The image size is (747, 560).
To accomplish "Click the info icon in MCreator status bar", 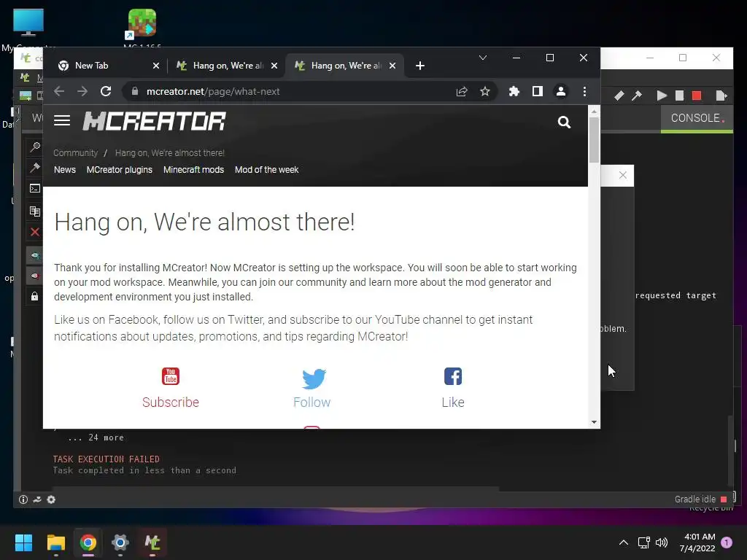I will click(23, 499).
